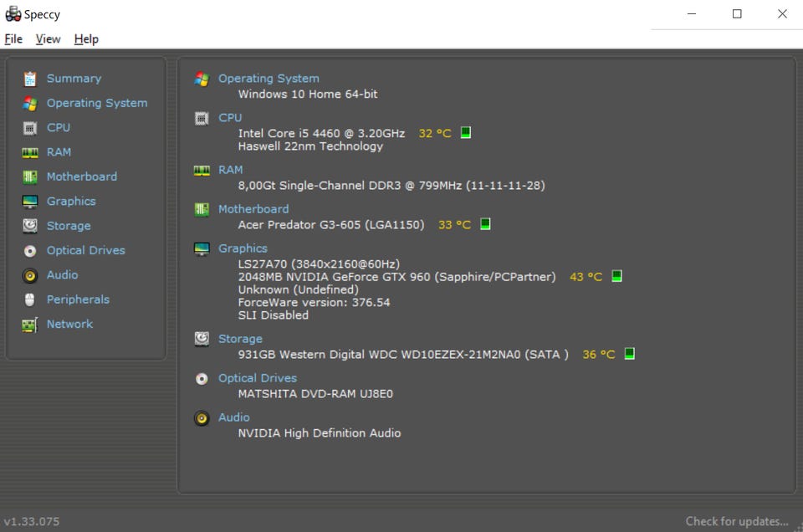Click LS27A70 monitor resolution line
This screenshot has height=532, width=803.
coord(319,264)
